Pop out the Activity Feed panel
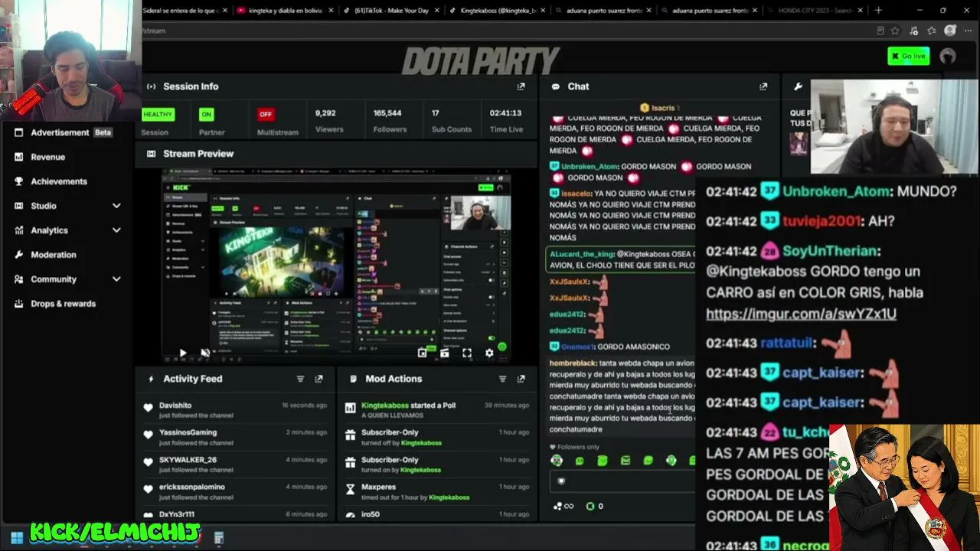Screen dimensions: 980x551 pyautogui.click(x=318, y=379)
